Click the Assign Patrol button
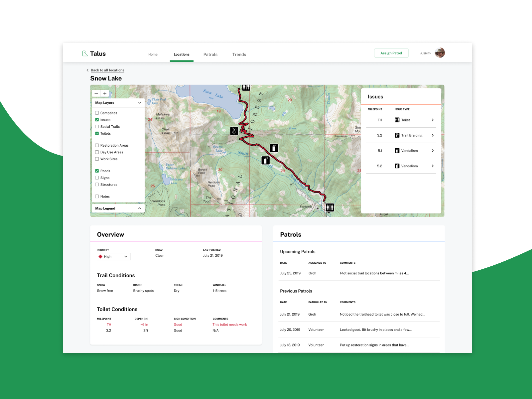The height and width of the screenshot is (399, 532). [x=391, y=53]
